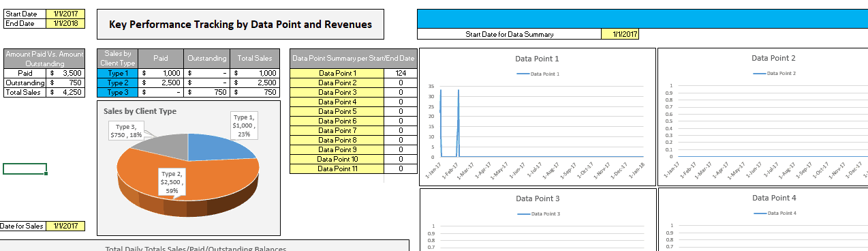Click the 'Outstanding' column header
Viewport: 868px width, 251px height.
tap(207, 59)
